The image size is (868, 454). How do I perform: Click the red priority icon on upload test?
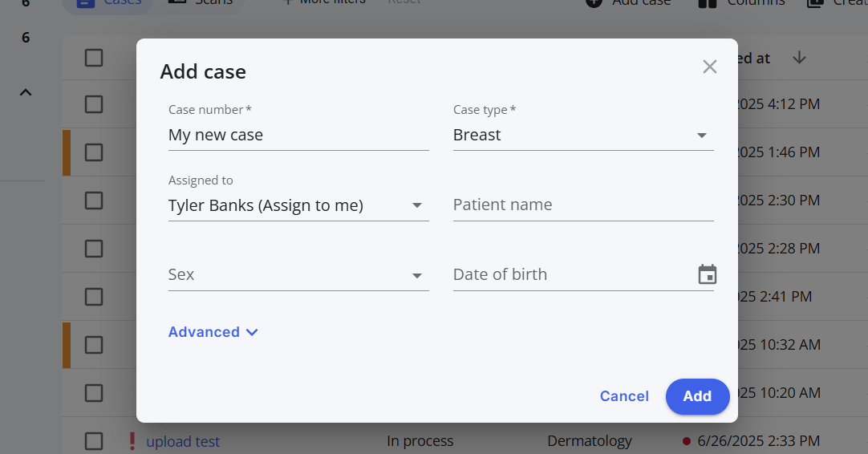(x=132, y=441)
